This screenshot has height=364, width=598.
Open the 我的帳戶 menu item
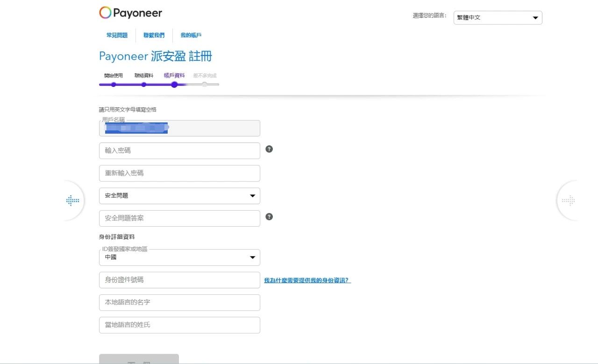click(x=191, y=35)
